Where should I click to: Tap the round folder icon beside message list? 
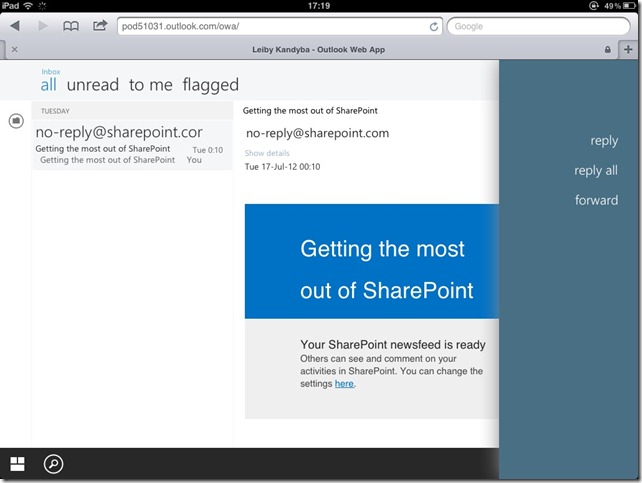(16, 121)
